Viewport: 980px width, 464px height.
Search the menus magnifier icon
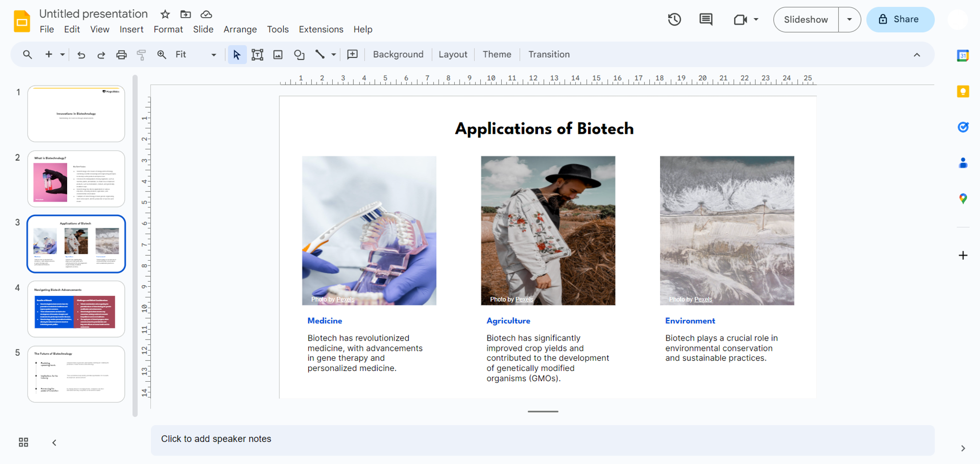[x=27, y=54]
